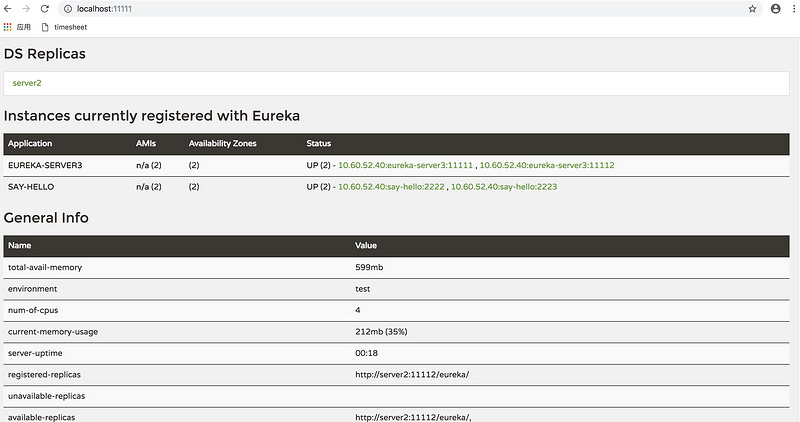Click the Availability Zones column header
This screenshot has height=422, width=800.
click(222, 144)
